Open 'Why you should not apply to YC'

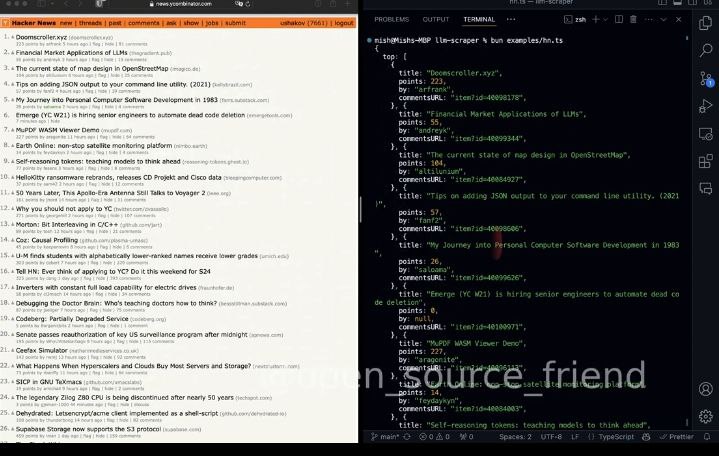[x=64, y=209]
